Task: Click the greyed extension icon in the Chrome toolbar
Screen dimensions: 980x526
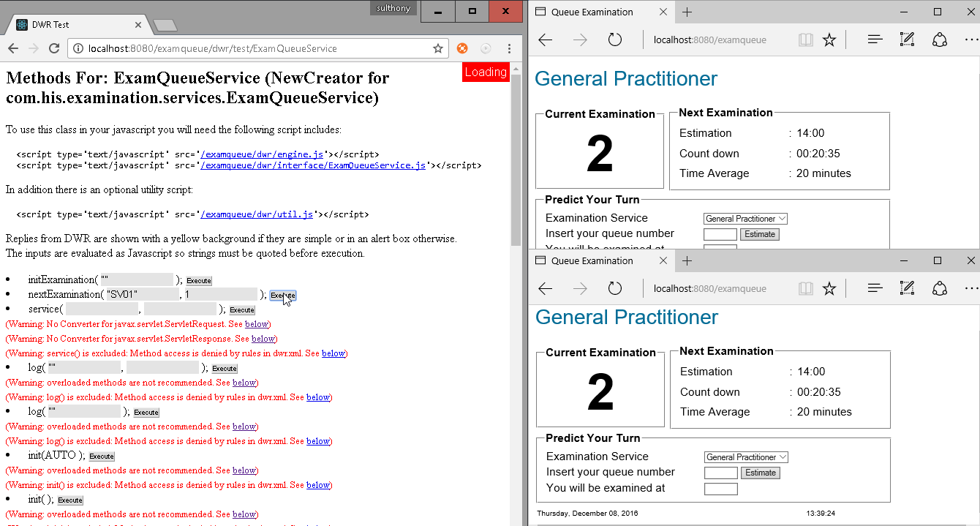Action: 486,48
